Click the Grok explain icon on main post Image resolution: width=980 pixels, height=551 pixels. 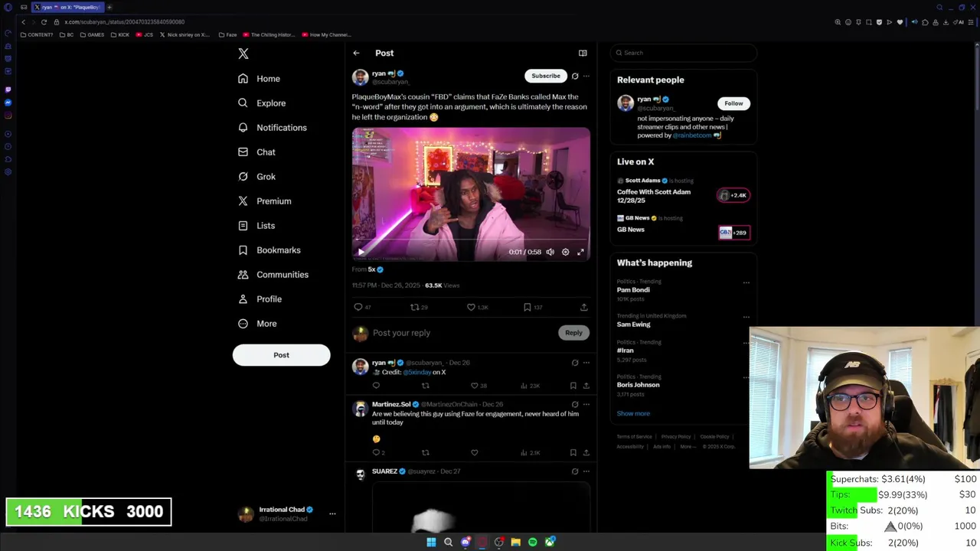click(575, 76)
